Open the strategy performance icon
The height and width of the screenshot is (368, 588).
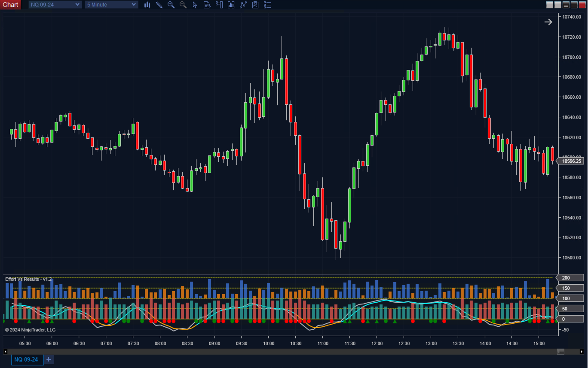tap(255, 5)
